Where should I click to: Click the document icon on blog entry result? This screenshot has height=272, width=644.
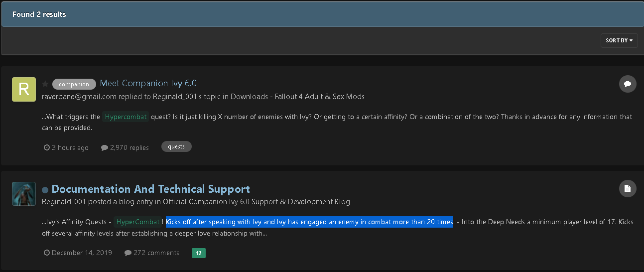click(628, 189)
